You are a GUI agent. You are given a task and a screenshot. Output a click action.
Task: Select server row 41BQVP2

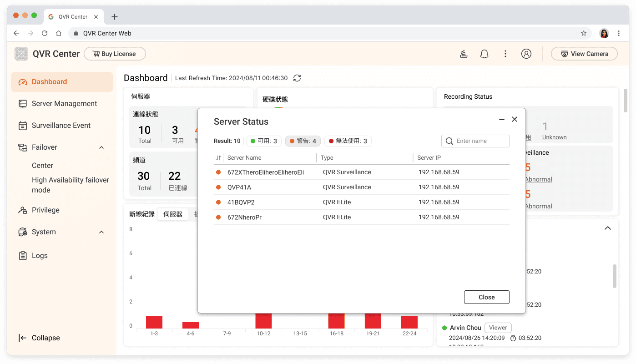(x=362, y=202)
